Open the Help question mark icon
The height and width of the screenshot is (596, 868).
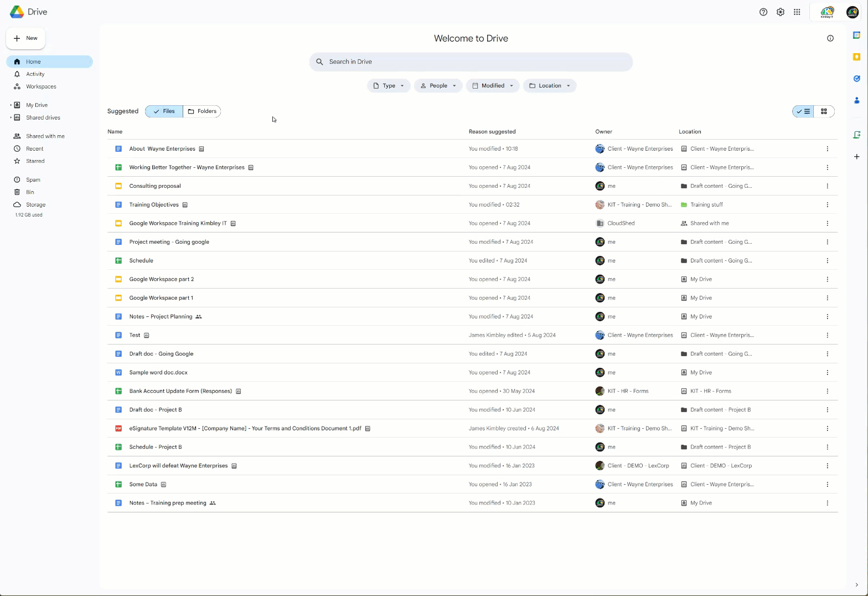(x=763, y=12)
